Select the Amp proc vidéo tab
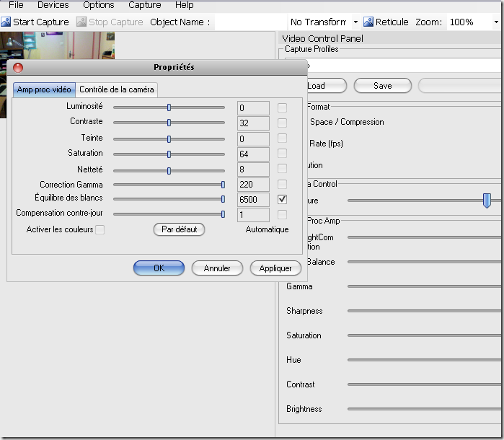 point(44,89)
